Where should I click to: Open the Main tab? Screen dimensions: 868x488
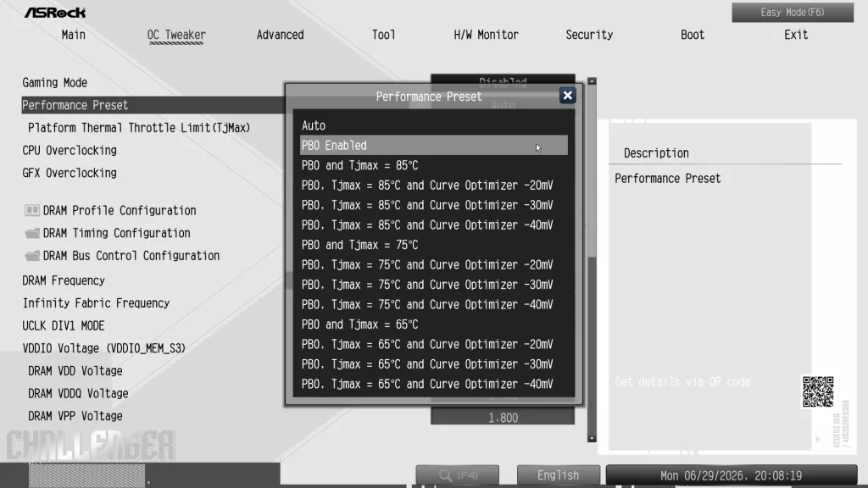click(74, 35)
